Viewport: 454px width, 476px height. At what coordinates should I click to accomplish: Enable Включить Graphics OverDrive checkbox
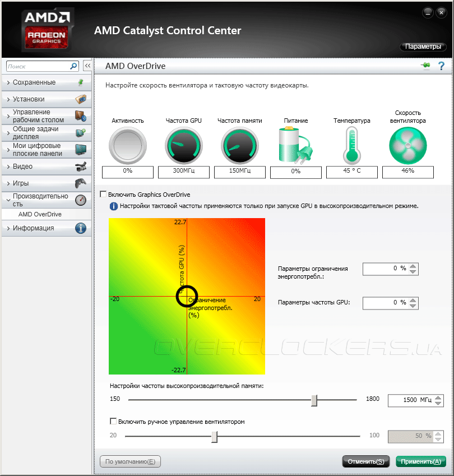103,195
